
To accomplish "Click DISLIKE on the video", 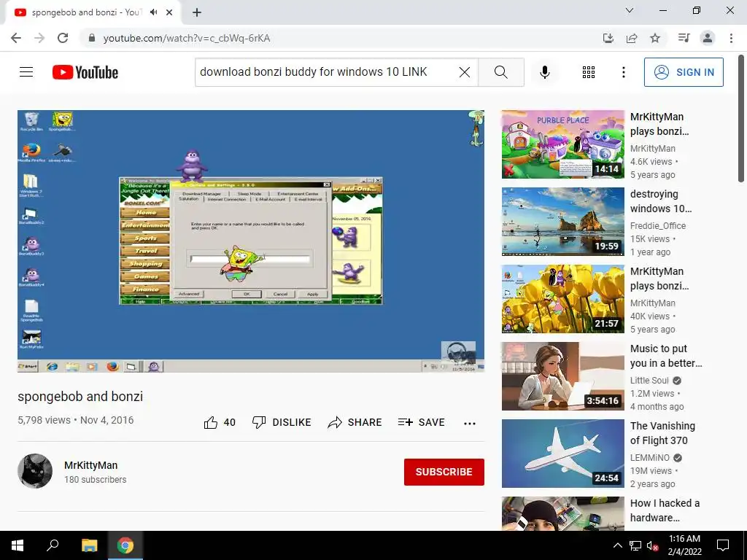I will click(282, 422).
